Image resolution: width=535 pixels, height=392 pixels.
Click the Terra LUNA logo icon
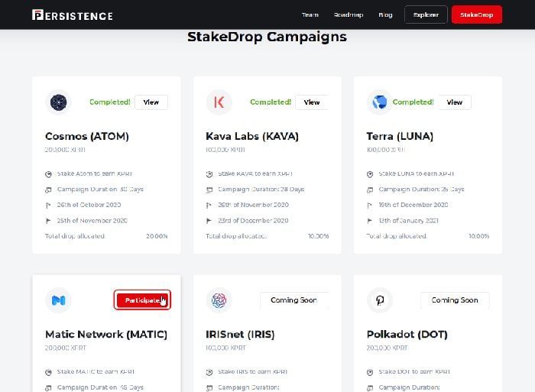pos(379,102)
